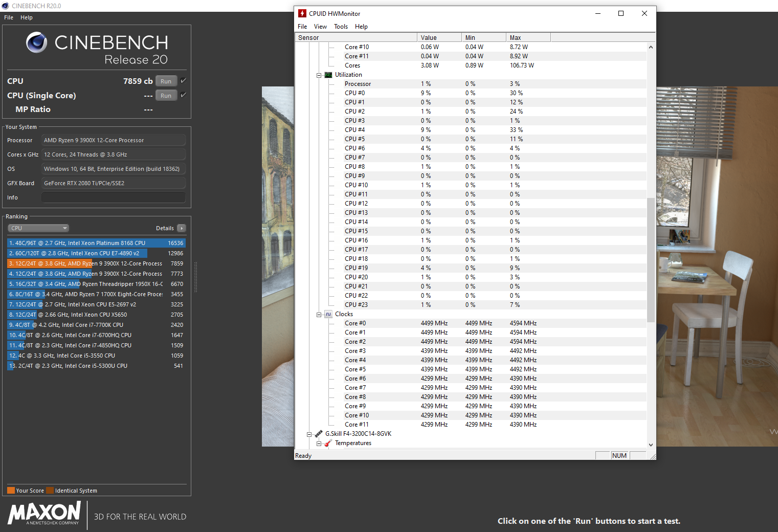Collapse the Clocks tree node

click(x=319, y=315)
